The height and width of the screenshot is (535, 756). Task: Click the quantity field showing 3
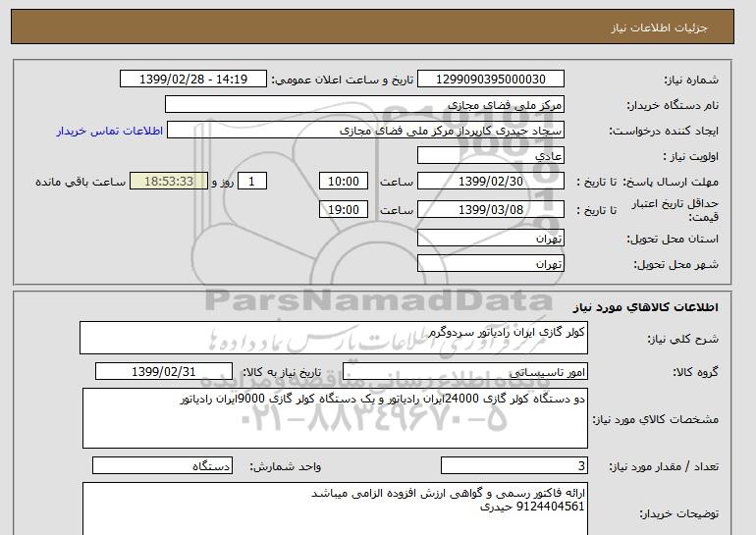coord(513,465)
